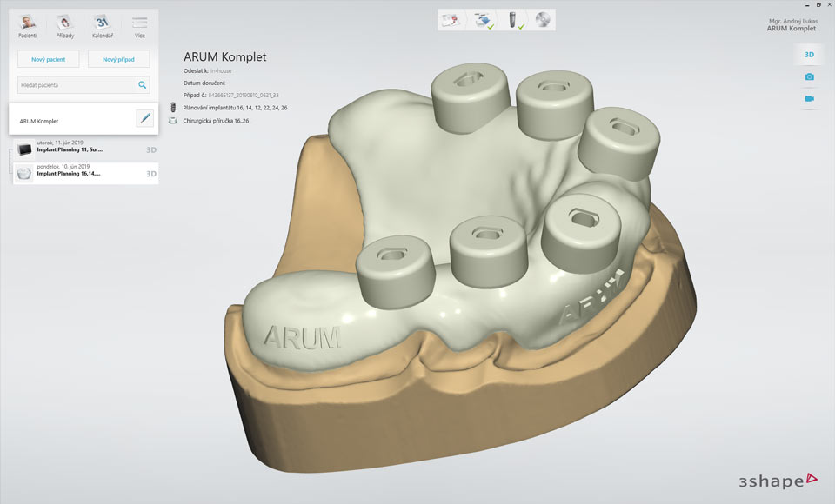Click the case number 842665127_20190610_0621_33
835x504 pixels.
coord(244,96)
